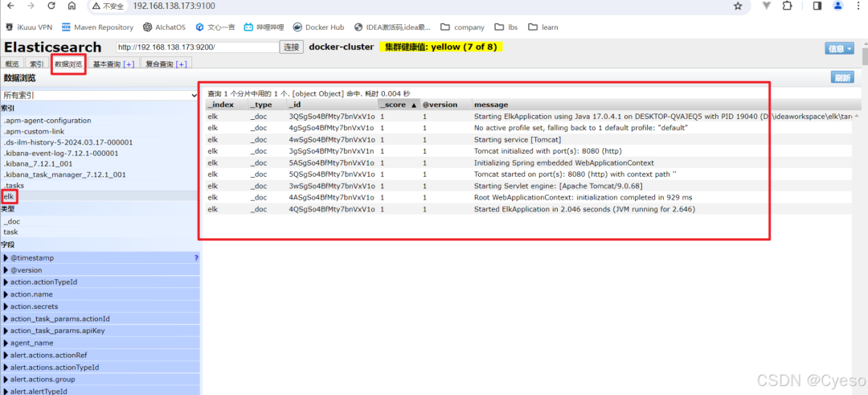Screen dimensions: 868x395
Task: Go forward in browser history
Action: (x=31, y=6)
